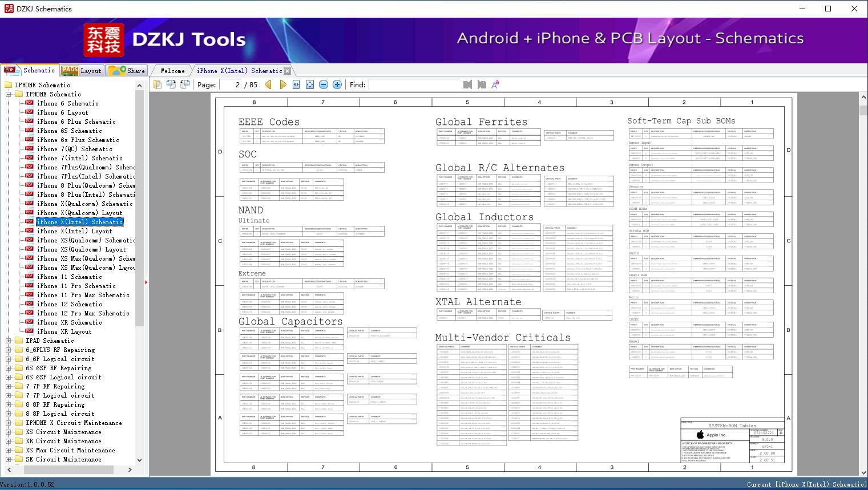Screen dimensions: 868x490
Task: Expand the XS Circuit Maintenance folder
Action: (9, 432)
